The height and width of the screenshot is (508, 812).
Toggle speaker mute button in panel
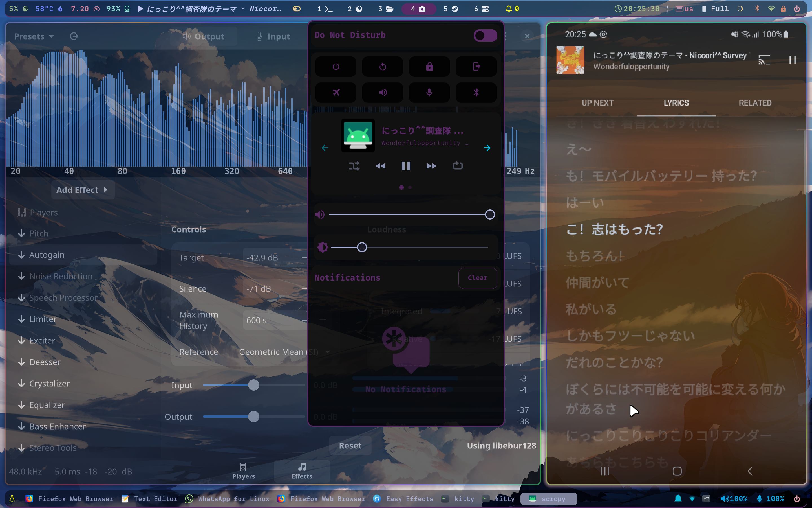point(383,92)
